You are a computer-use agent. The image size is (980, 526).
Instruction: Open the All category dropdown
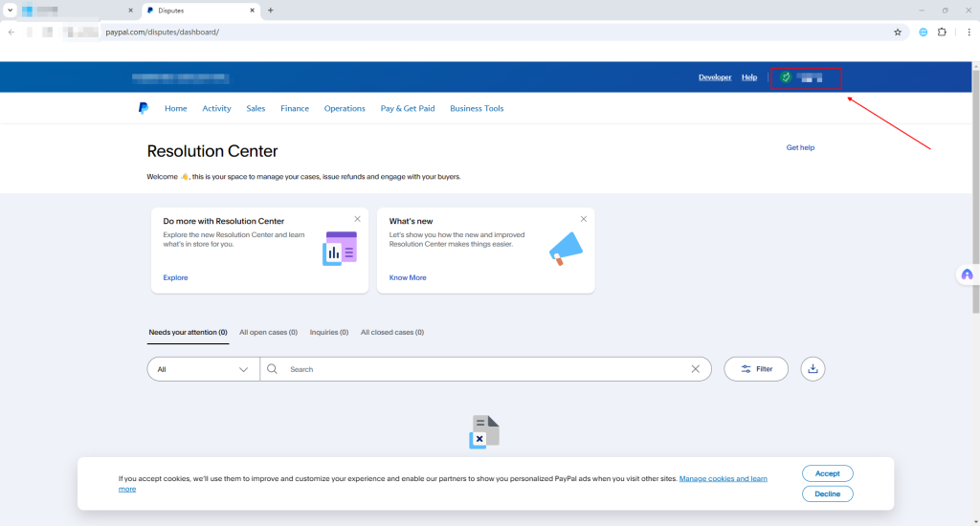(204, 369)
